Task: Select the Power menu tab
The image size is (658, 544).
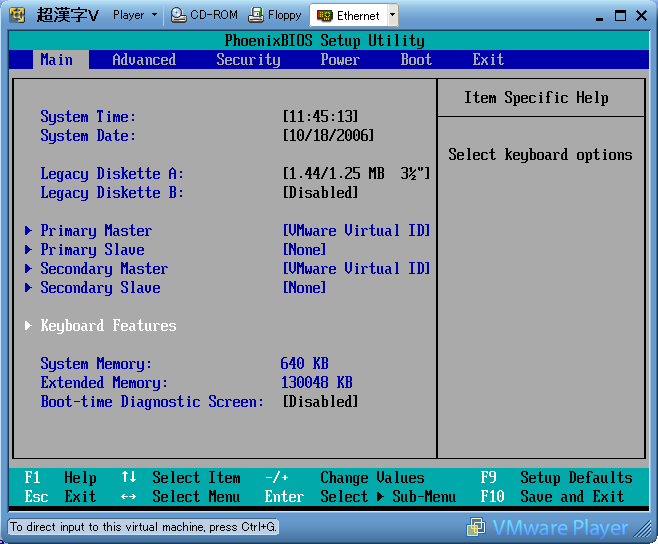Action: pos(340,60)
